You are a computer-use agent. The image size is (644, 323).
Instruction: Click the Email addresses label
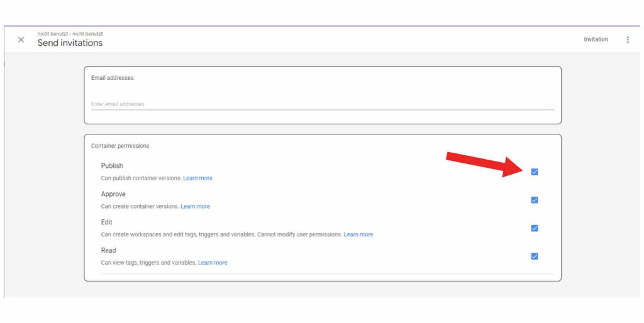(x=112, y=78)
